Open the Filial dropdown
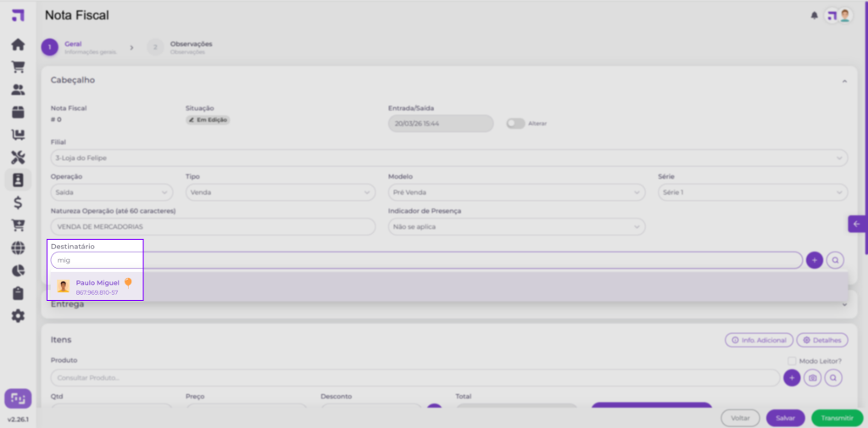This screenshot has height=428, width=868. 448,158
